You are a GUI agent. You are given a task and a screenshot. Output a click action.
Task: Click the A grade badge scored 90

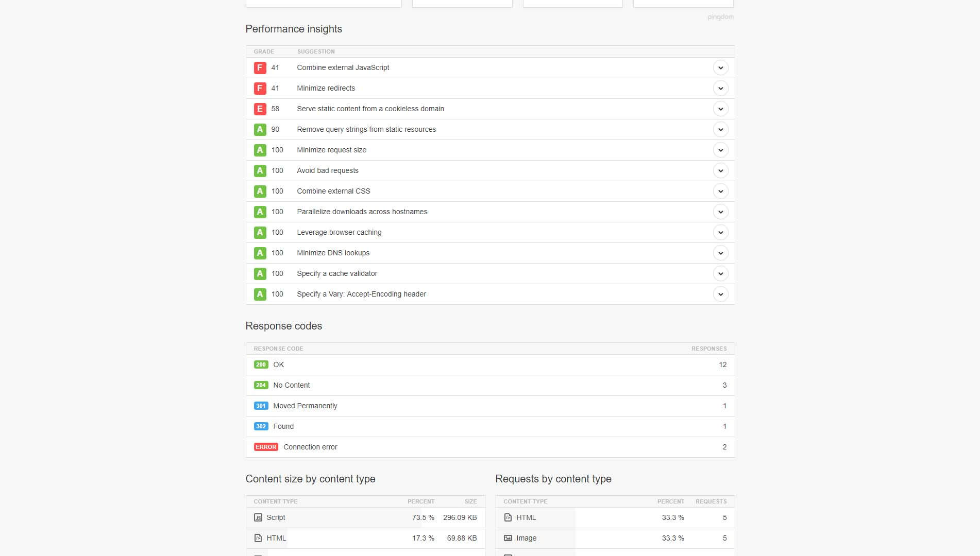(x=260, y=129)
